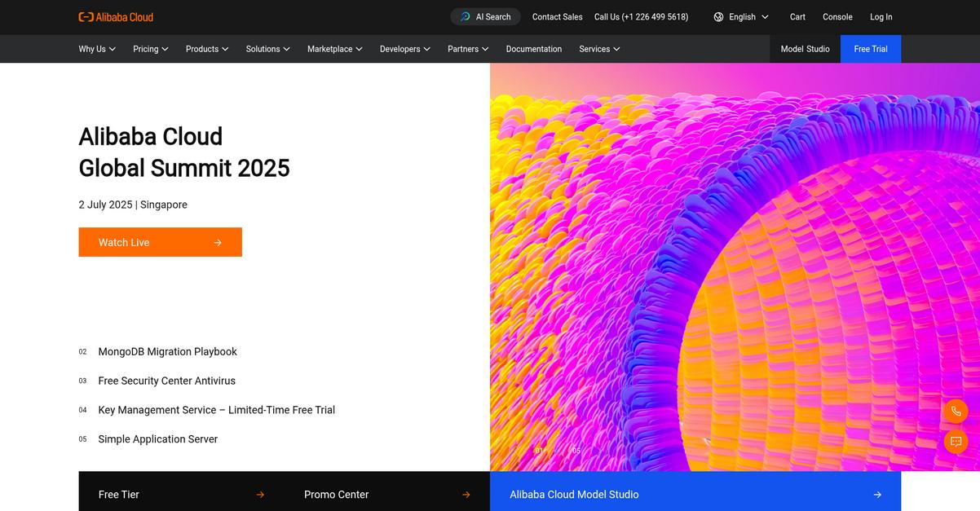Click the Alibaba Cloud Global Summit 2025 heading
This screenshot has height=511, width=980.
184,152
